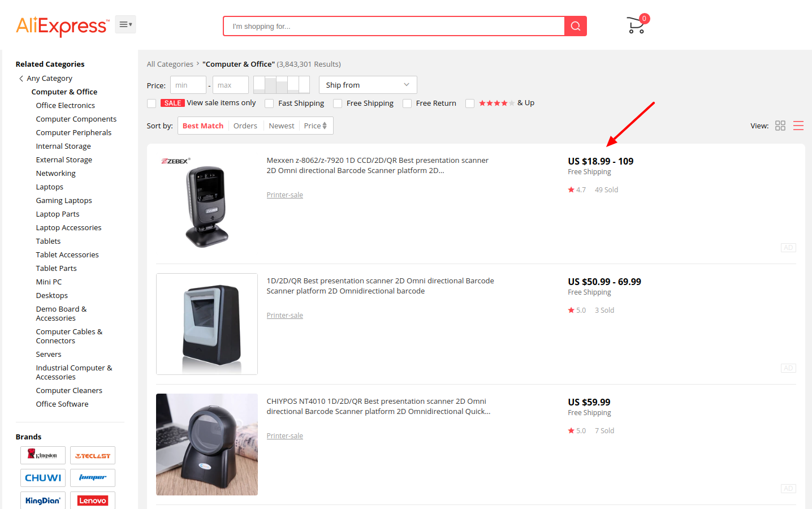Sort results by Best Match
Image resolution: width=812 pixels, height=509 pixels.
point(203,126)
